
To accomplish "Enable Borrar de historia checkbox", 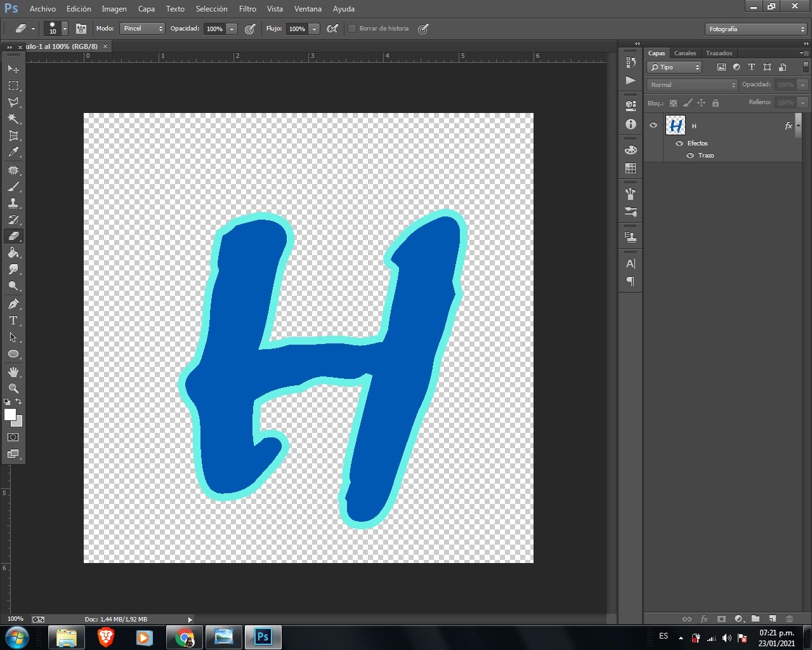I will coord(352,29).
